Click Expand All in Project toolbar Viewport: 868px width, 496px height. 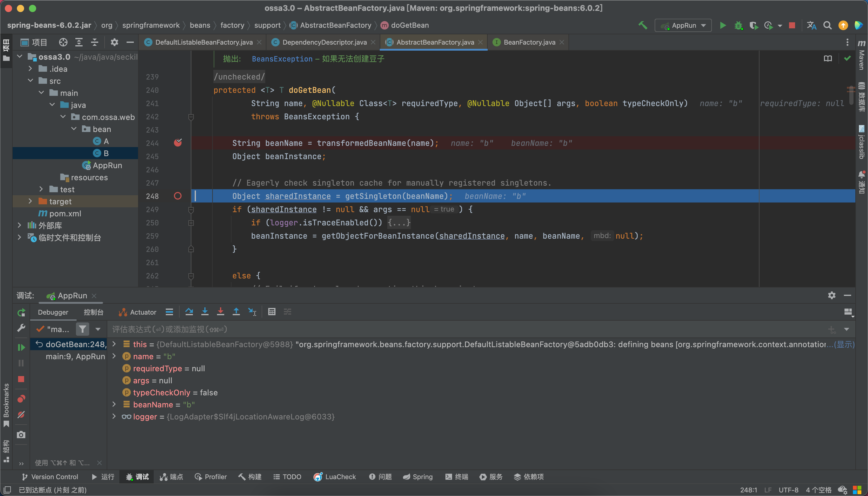point(79,42)
